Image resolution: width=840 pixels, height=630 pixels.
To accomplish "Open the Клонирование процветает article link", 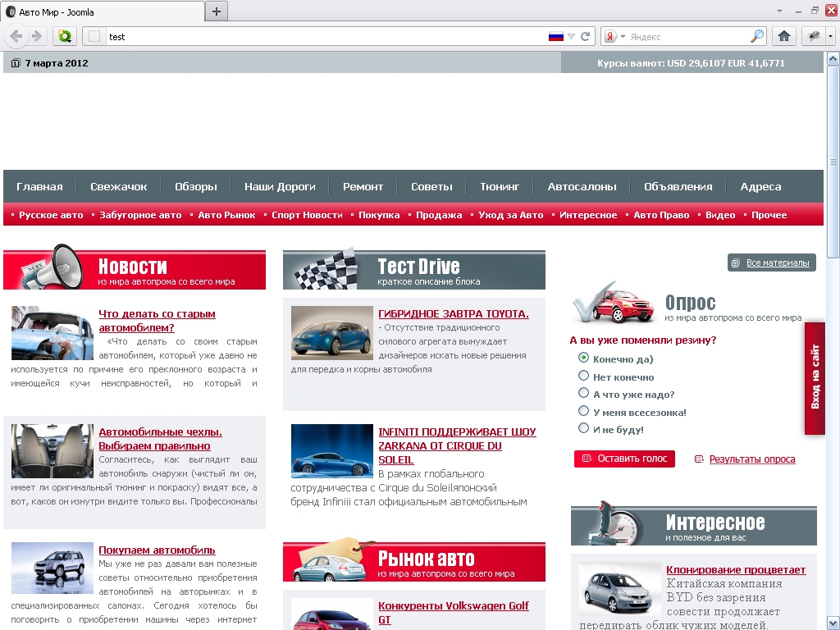I will (x=736, y=569).
